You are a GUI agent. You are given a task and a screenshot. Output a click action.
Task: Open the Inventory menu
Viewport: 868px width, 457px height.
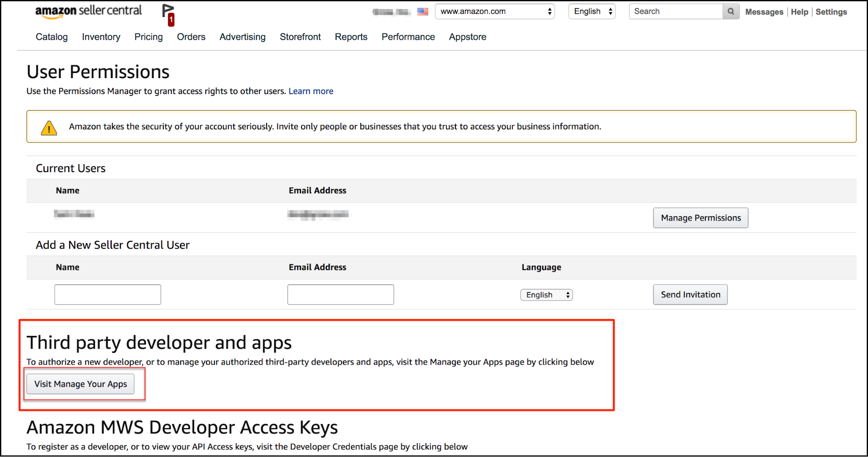click(x=101, y=37)
